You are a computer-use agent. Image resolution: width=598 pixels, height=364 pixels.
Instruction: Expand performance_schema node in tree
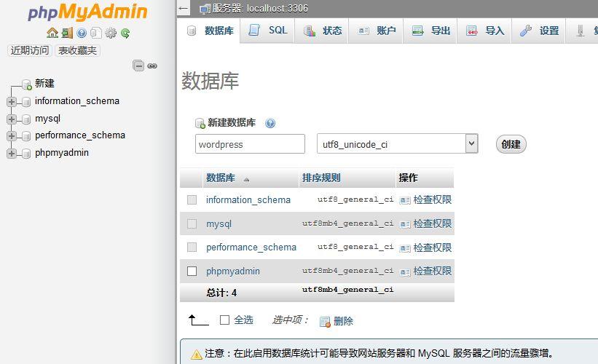tap(12, 136)
